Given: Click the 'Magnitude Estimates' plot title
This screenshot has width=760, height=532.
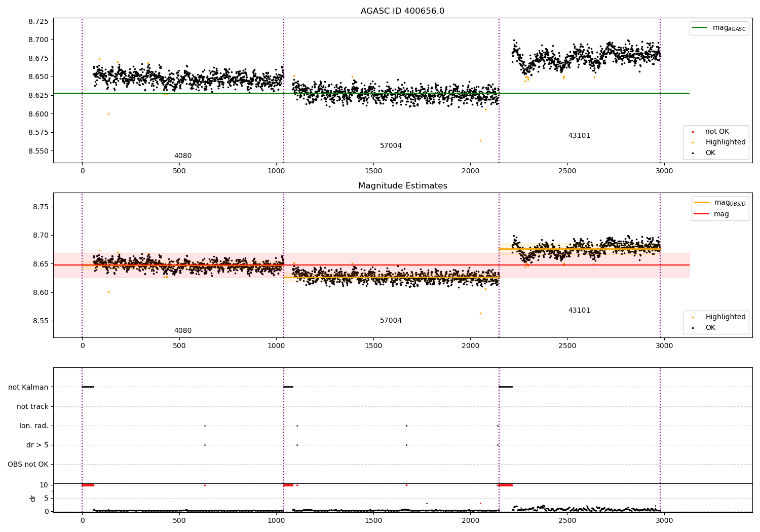Looking at the screenshot, I should 402,186.
